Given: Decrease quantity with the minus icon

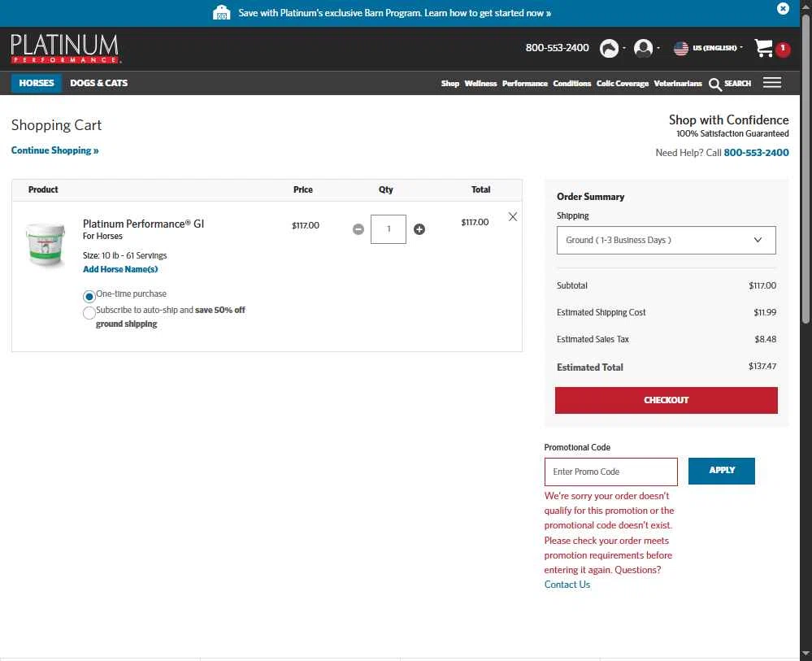Looking at the screenshot, I should 358,229.
